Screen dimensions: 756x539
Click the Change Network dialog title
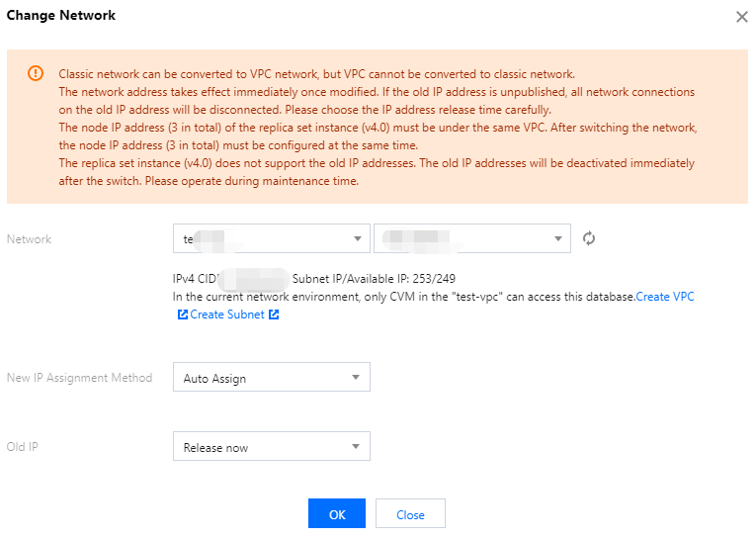(61, 16)
